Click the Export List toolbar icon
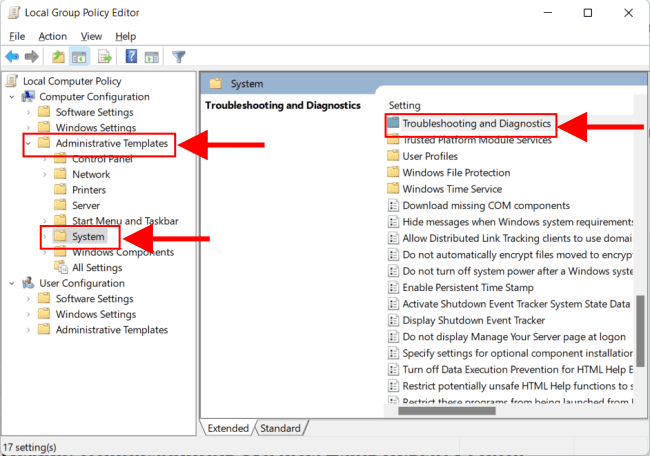This screenshot has height=456, width=650. pyautogui.click(x=105, y=56)
